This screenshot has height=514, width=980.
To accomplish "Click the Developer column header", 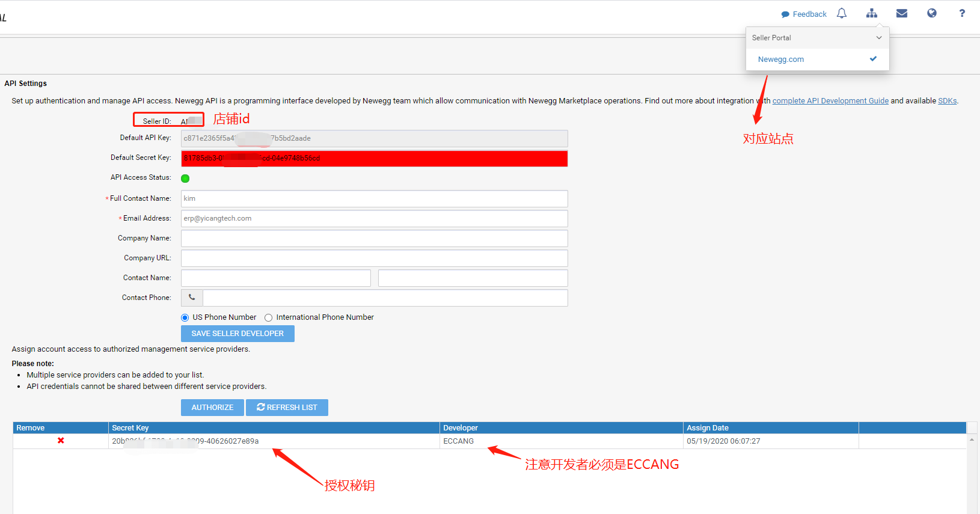I will tap(561, 428).
